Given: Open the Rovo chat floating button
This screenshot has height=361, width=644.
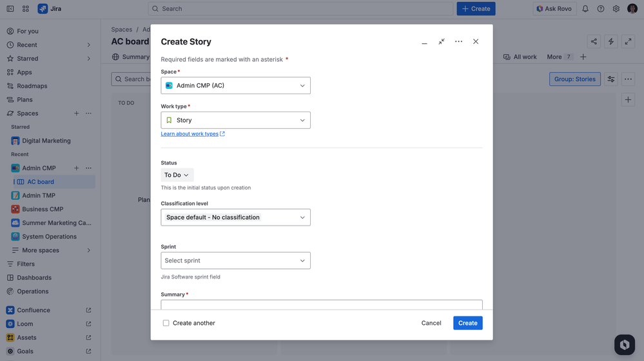Looking at the screenshot, I should click(x=625, y=345).
